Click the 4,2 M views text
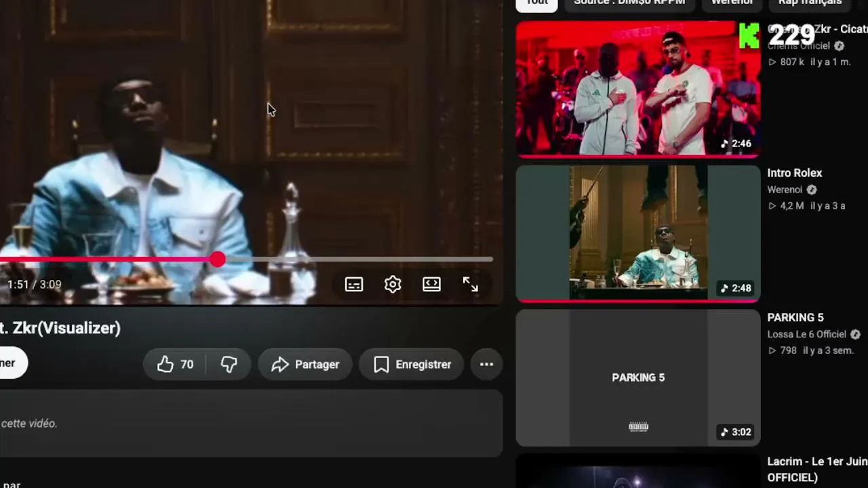Screen dimensions: 868x488 792,206
